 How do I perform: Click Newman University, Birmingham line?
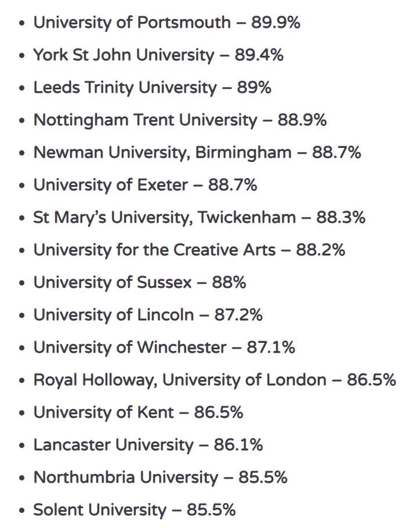(197, 153)
